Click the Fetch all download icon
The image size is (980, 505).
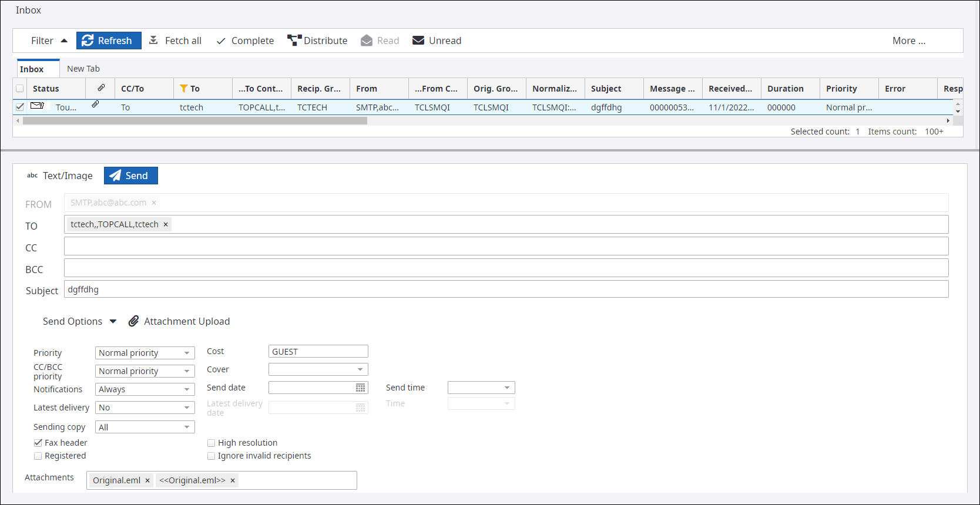[153, 41]
